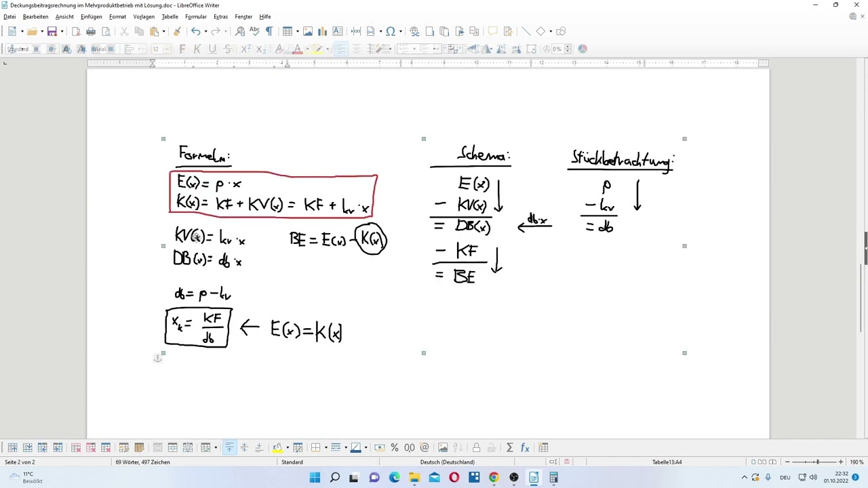Expand the table background color dropdown arrow
This screenshot has width=868, height=488.
(x=287, y=447)
